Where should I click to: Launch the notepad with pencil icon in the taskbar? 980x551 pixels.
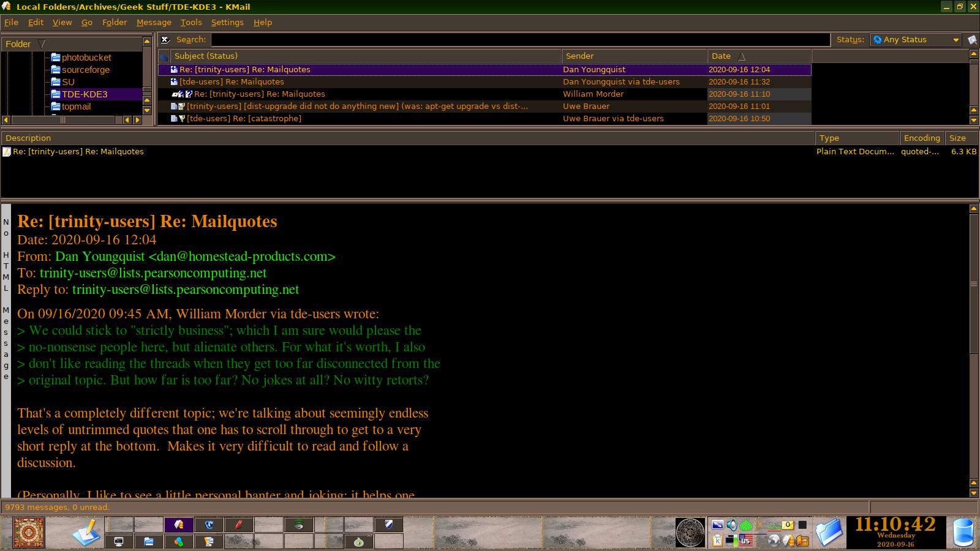[x=86, y=533]
